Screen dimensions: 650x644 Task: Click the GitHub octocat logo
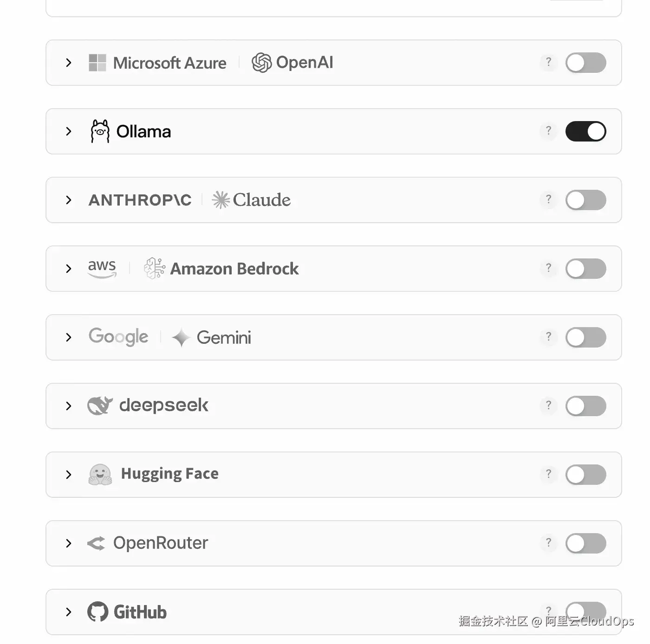coord(98,612)
